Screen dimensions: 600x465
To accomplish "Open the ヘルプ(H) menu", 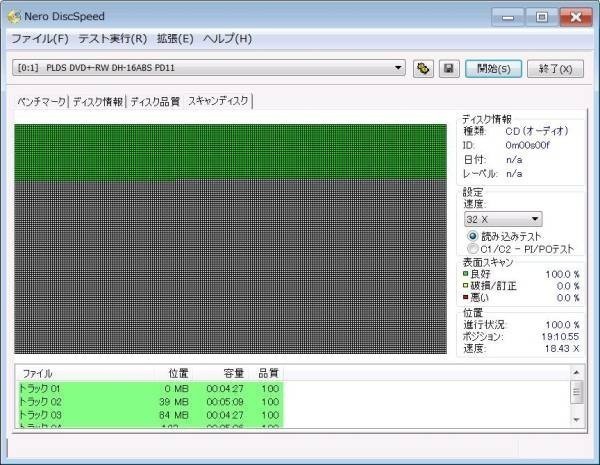I will click(x=227, y=39).
